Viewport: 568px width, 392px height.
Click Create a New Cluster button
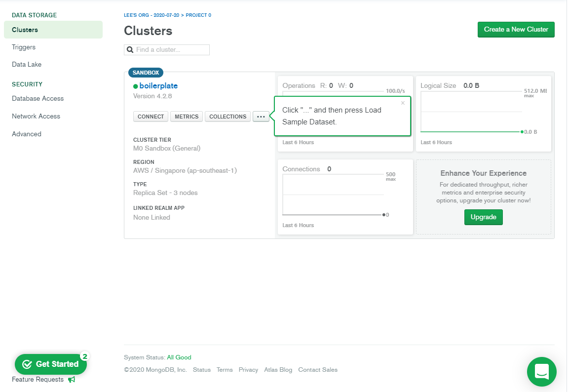pyautogui.click(x=516, y=29)
